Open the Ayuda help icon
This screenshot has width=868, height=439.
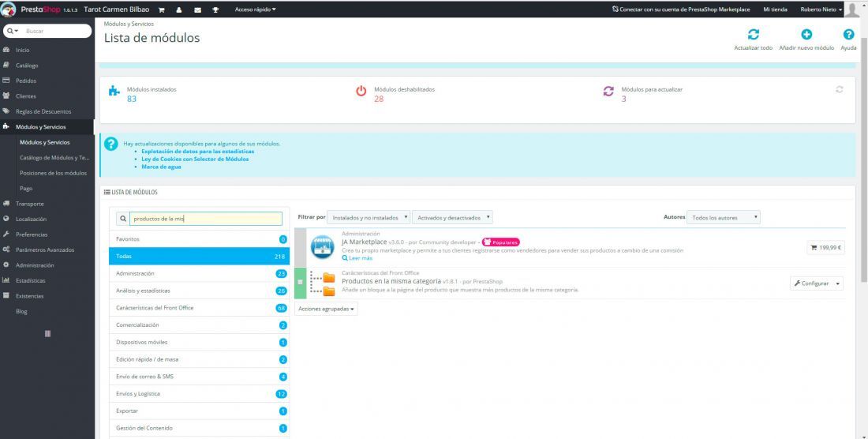pos(848,35)
